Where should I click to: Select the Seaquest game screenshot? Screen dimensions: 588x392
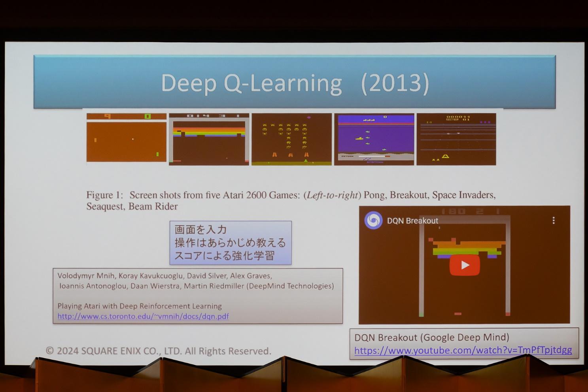tap(374, 139)
